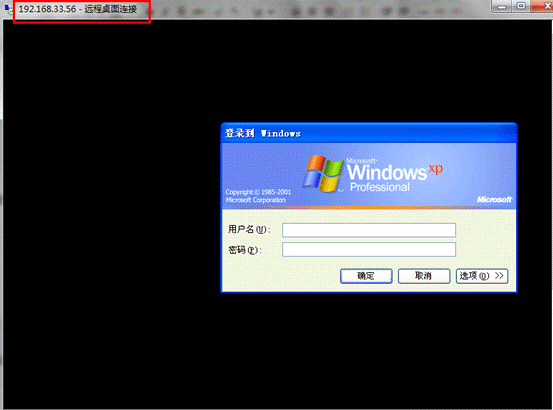Minimize the Remote Desktop Connection window

click(502, 6)
